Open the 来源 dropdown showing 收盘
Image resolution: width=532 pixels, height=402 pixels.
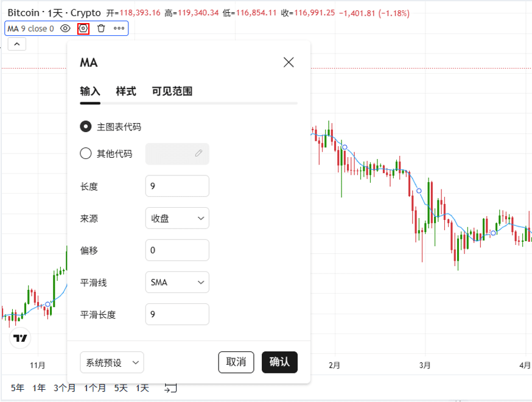pos(177,218)
